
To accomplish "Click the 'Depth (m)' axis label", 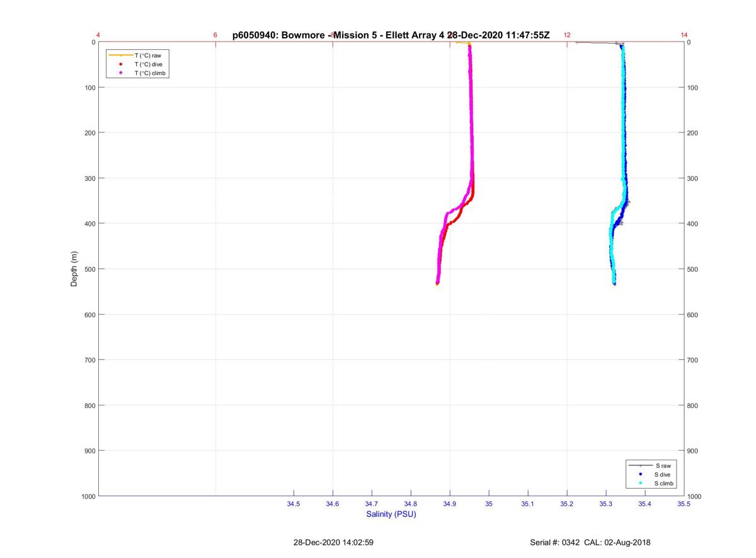I will [74, 269].
